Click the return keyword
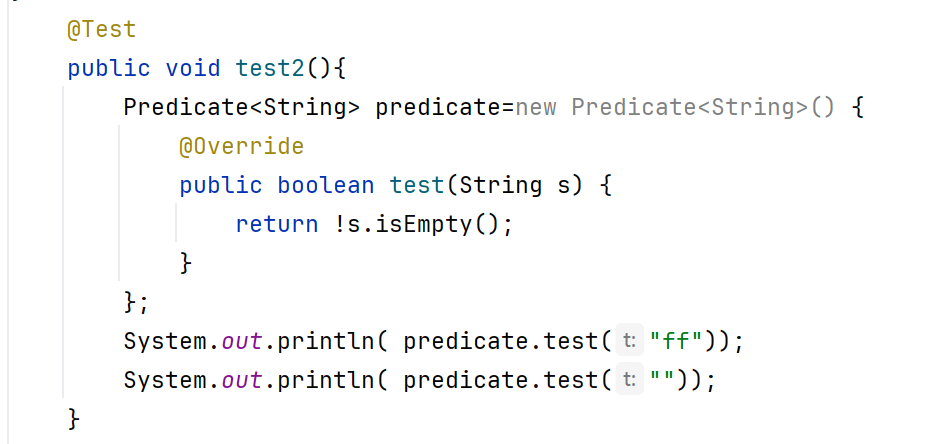The height and width of the screenshot is (444, 930). pos(277,225)
